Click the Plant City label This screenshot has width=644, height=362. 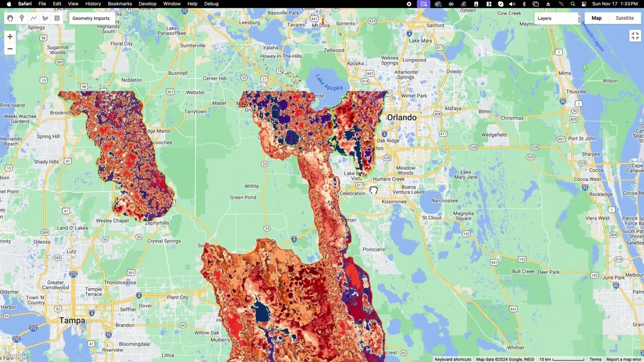coord(178,297)
